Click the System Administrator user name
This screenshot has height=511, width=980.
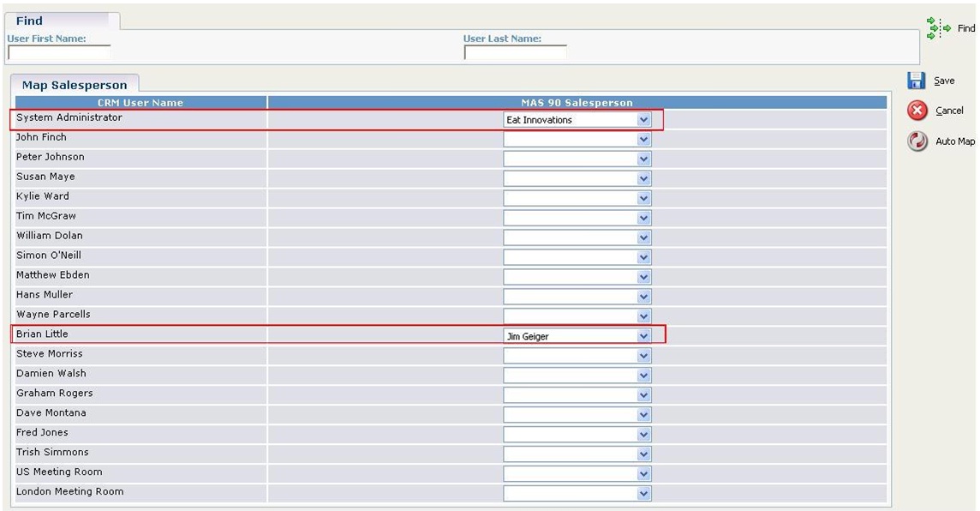tap(69, 117)
